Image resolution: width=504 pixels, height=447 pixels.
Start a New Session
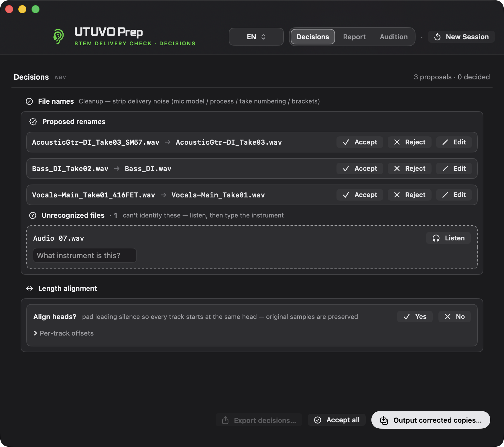461,37
